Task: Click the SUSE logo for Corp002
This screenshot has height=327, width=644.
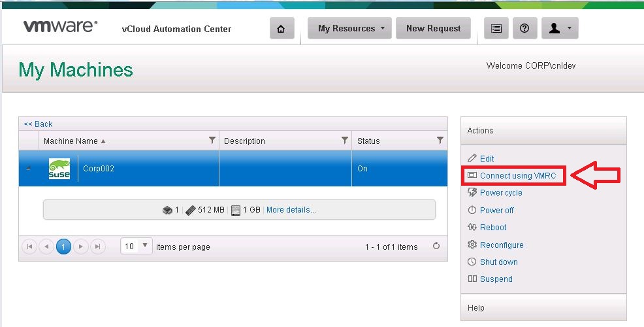Action: (x=59, y=169)
